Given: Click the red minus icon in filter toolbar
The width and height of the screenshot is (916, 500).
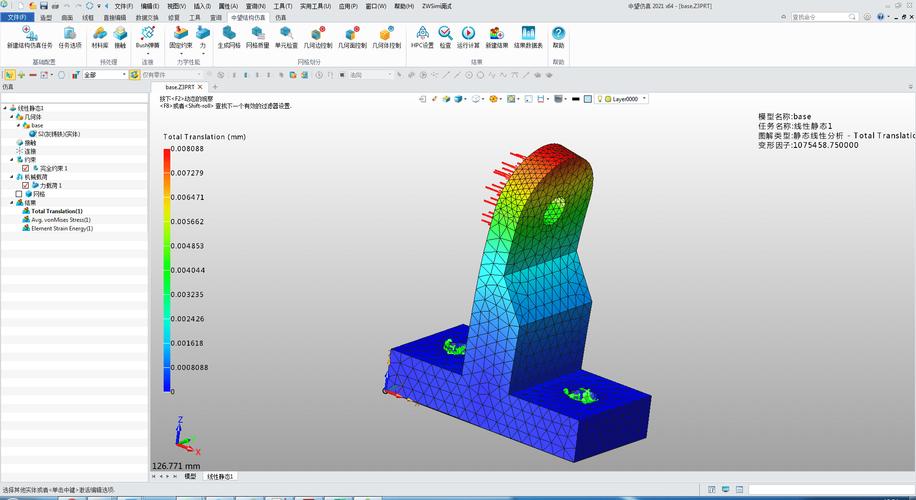Looking at the screenshot, I should tap(33, 75).
